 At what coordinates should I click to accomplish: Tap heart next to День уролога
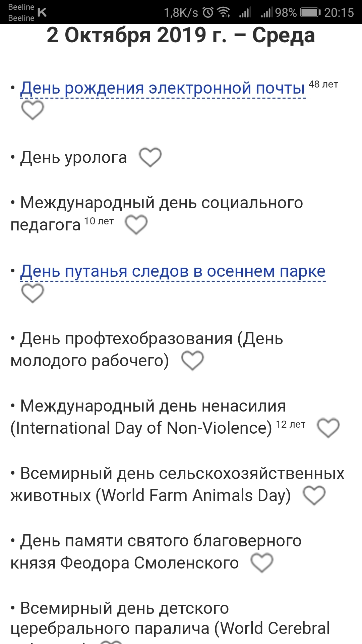point(150,157)
